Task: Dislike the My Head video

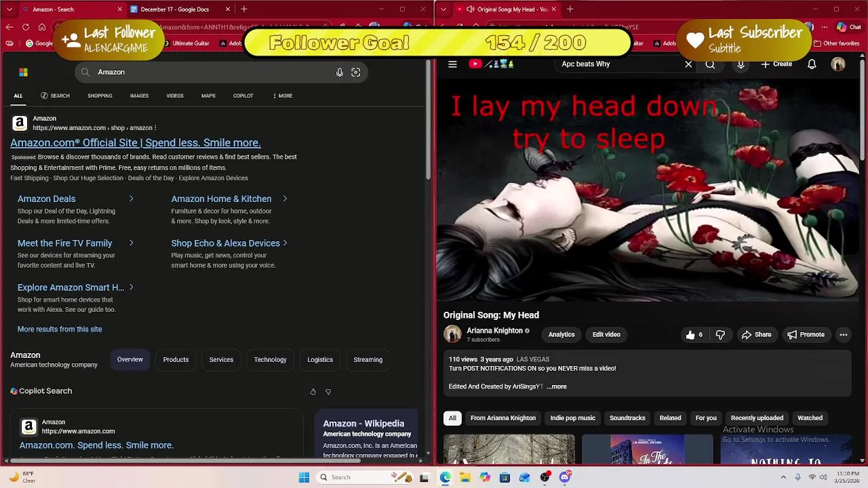Action: click(720, 335)
